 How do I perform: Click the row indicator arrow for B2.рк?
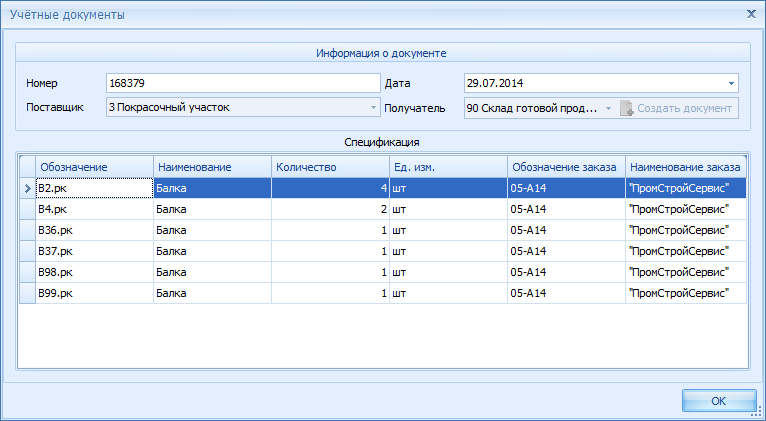pos(27,188)
